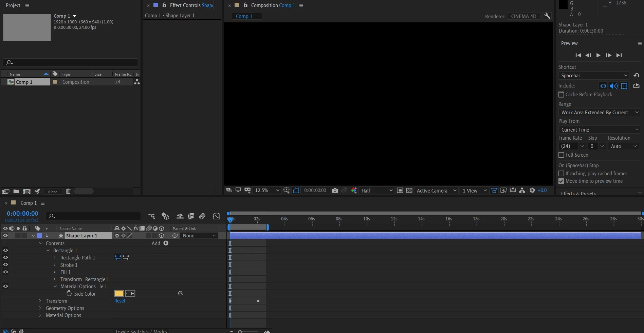This screenshot has width=644, height=333.
Task: Click the exposure value +0.0
Action: pyautogui.click(x=542, y=190)
